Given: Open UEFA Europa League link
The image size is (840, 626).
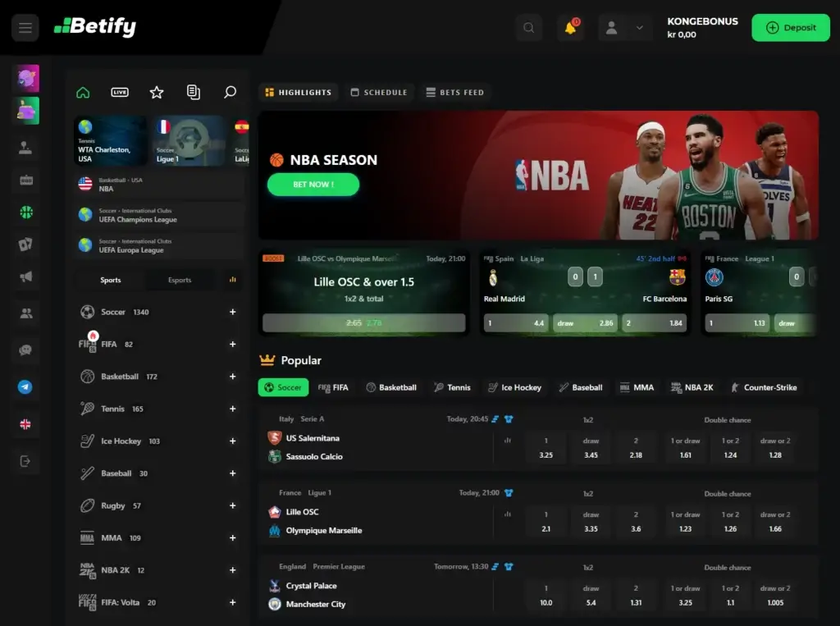Looking at the screenshot, I should pyautogui.click(x=159, y=245).
